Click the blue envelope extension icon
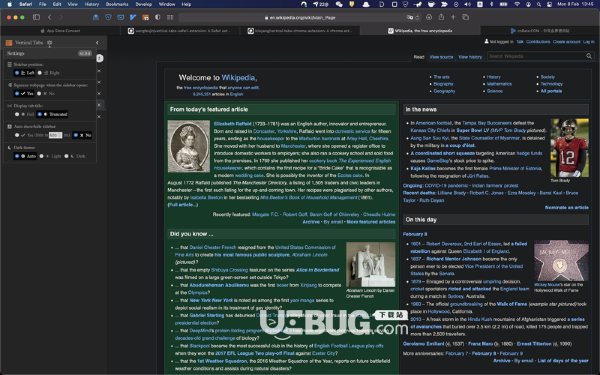The width and height of the screenshot is (600, 375). 96,17
